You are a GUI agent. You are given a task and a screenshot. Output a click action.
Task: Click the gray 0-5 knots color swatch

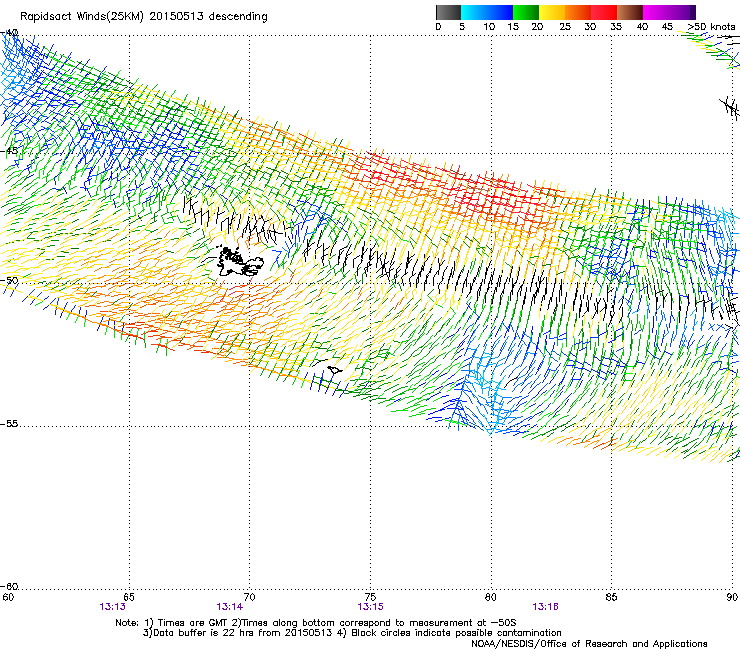pyautogui.click(x=448, y=12)
